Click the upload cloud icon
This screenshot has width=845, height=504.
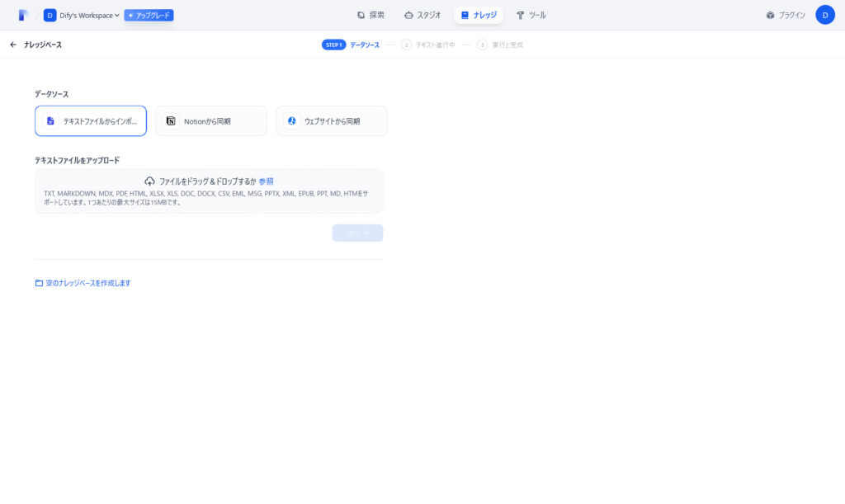(149, 181)
